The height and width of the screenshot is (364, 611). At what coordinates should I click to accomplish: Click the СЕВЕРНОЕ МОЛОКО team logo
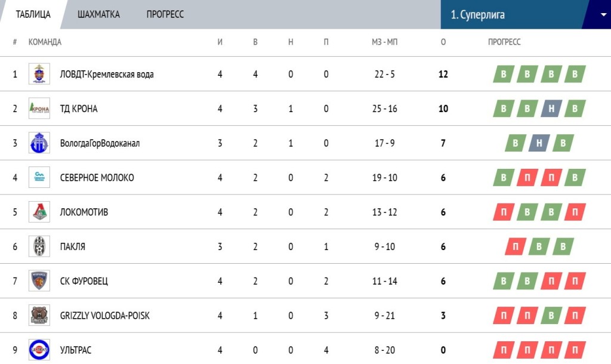point(39,178)
